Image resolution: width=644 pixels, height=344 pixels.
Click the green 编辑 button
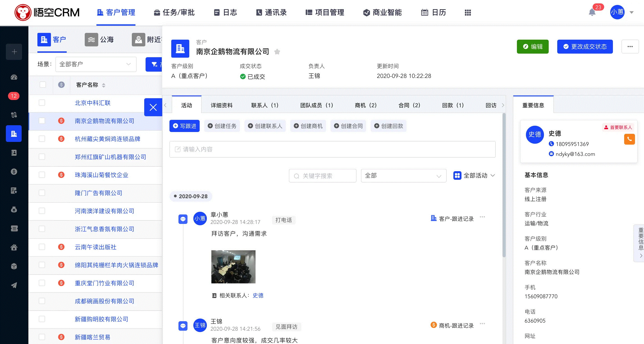coord(532,46)
